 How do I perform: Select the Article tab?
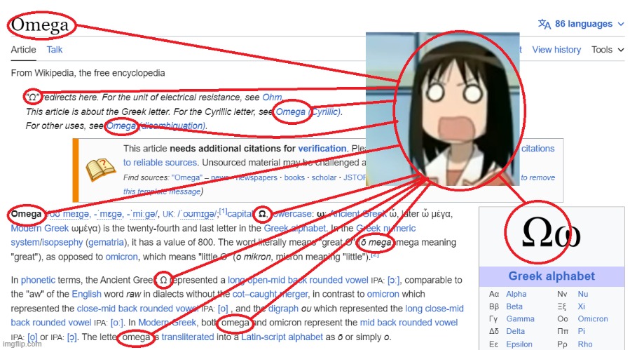click(x=23, y=50)
